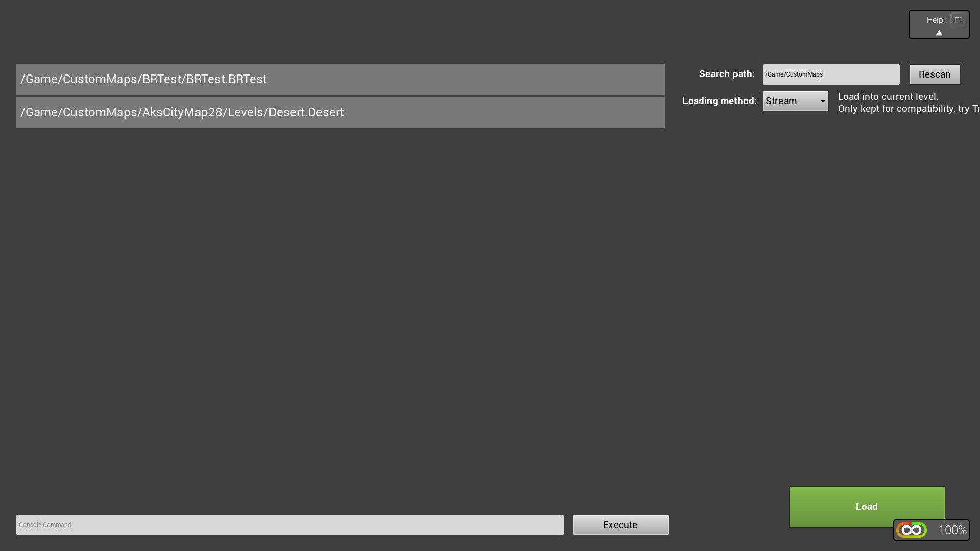
Task: Select the BRTest.BRTest map entry
Action: click(340, 79)
